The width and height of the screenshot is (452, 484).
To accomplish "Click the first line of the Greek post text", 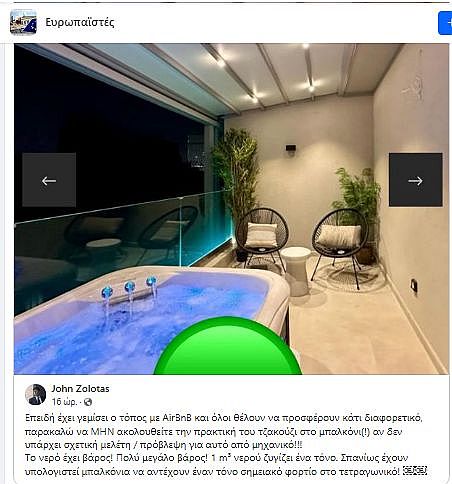I will tap(224, 418).
